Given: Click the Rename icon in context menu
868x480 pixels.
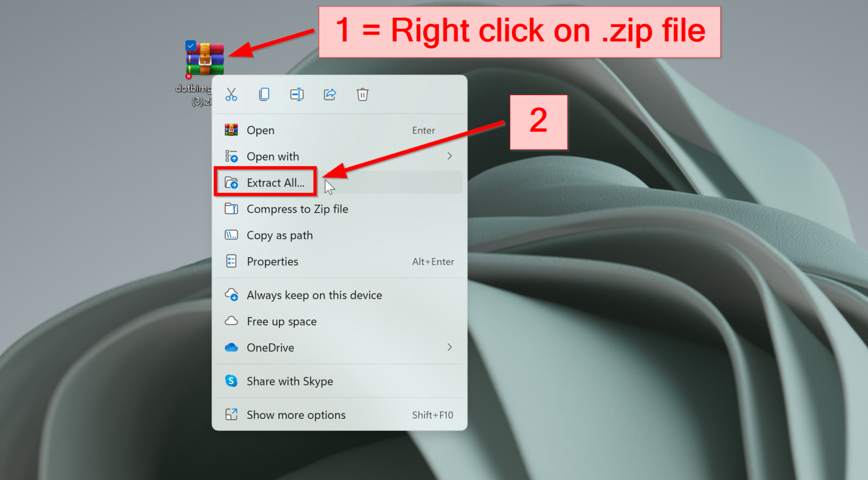Looking at the screenshot, I should pyautogui.click(x=297, y=94).
